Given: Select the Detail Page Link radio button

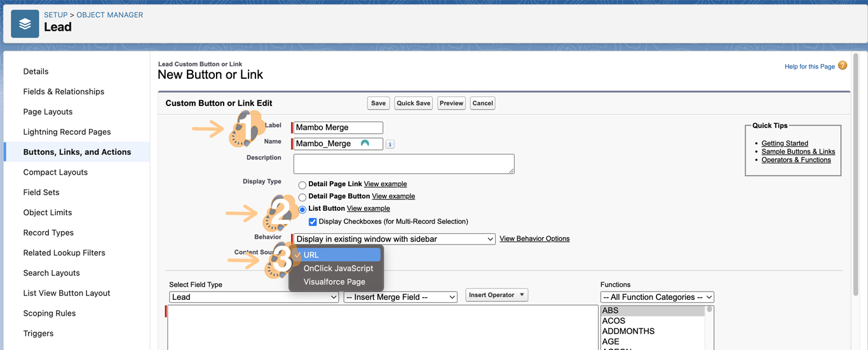Looking at the screenshot, I should tap(302, 185).
